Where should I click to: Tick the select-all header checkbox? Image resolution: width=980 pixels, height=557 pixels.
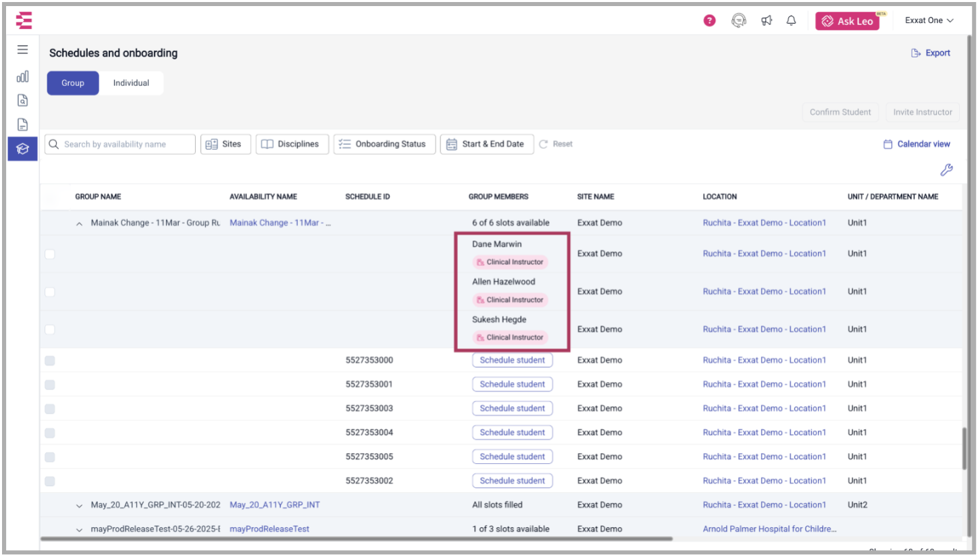pos(49,198)
